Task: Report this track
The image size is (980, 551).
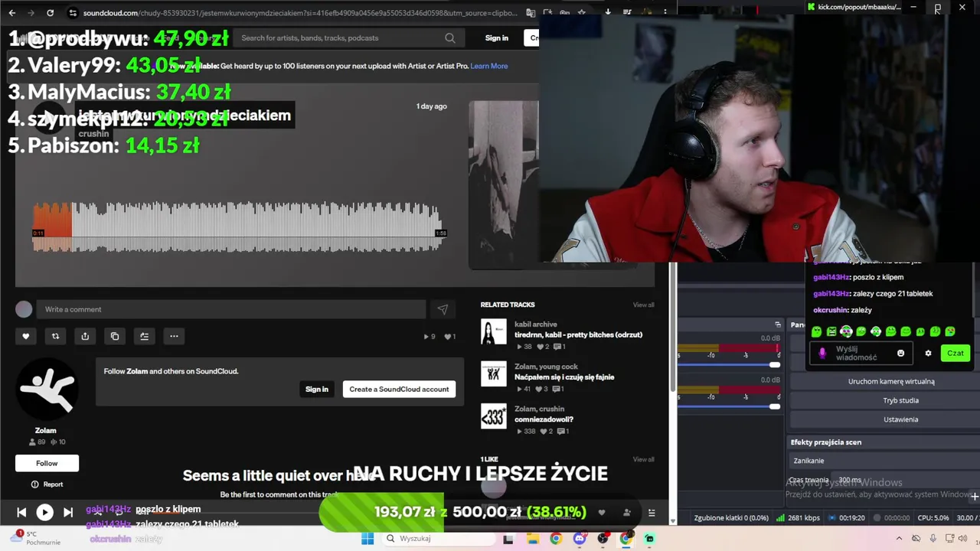Action: coord(47,484)
